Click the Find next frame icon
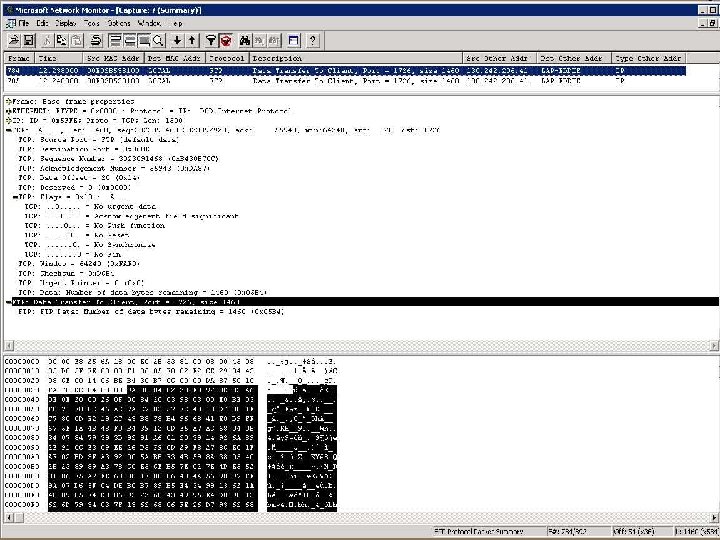The height and width of the screenshot is (540, 720). [259, 41]
